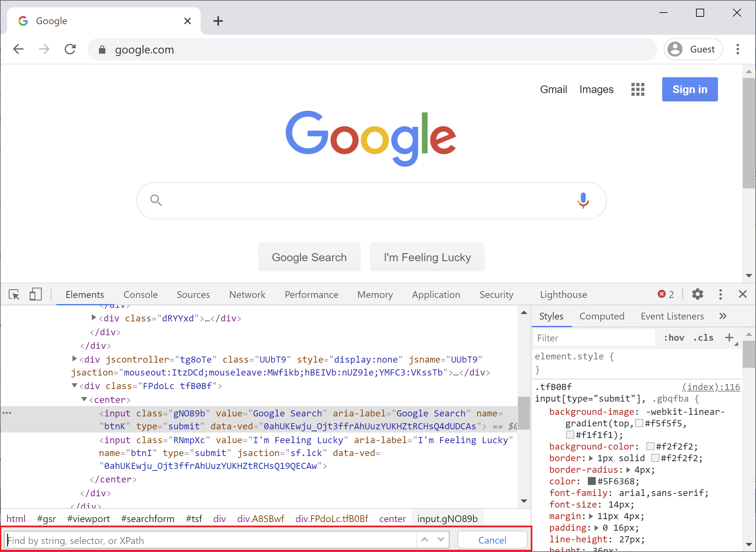Click the Sign in button

click(690, 90)
